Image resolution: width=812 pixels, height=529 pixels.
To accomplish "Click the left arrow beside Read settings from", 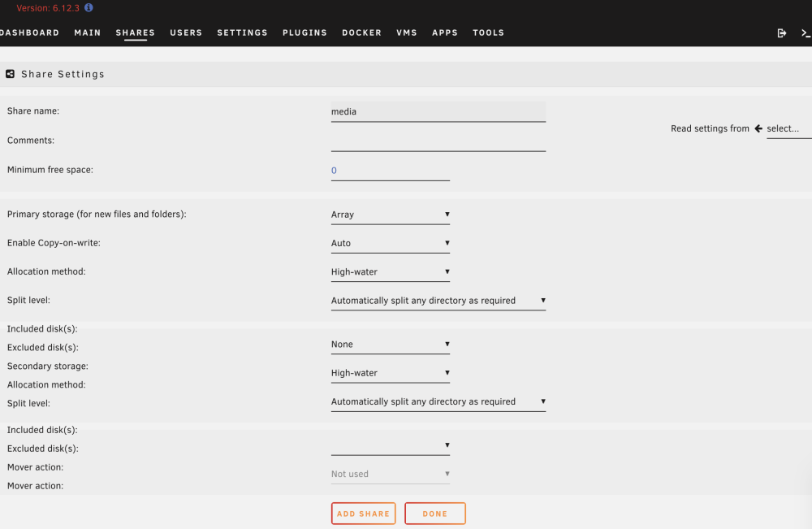I will coord(758,128).
